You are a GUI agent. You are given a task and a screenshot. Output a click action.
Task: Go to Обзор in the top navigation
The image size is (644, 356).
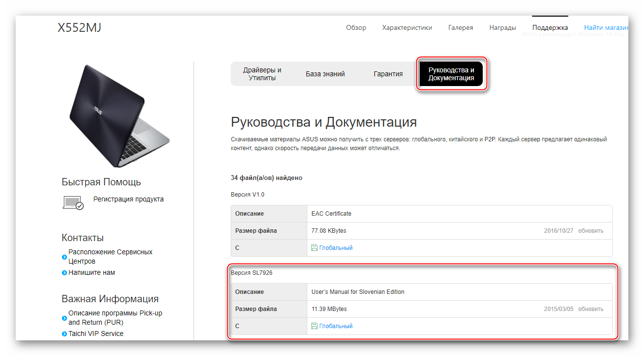pos(356,27)
